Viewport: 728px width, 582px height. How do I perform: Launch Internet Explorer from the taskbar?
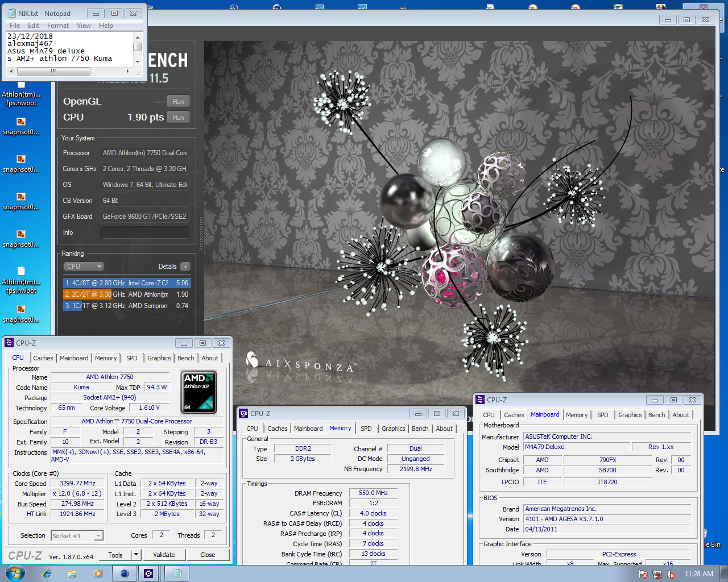[x=47, y=573]
